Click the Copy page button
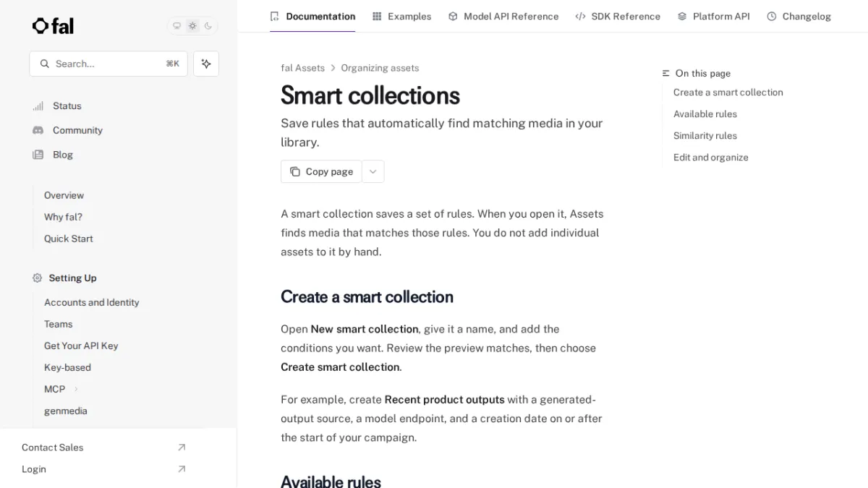This screenshot has width=868, height=488. click(x=321, y=171)
